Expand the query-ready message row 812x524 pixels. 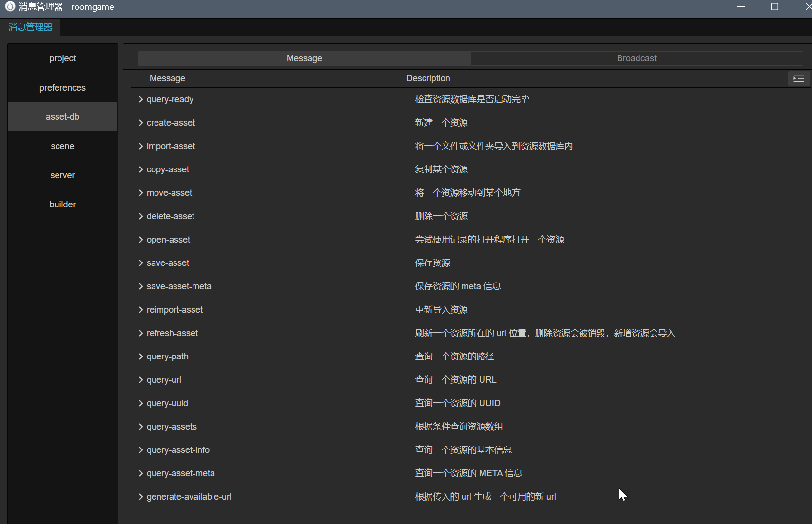point(141,99)
